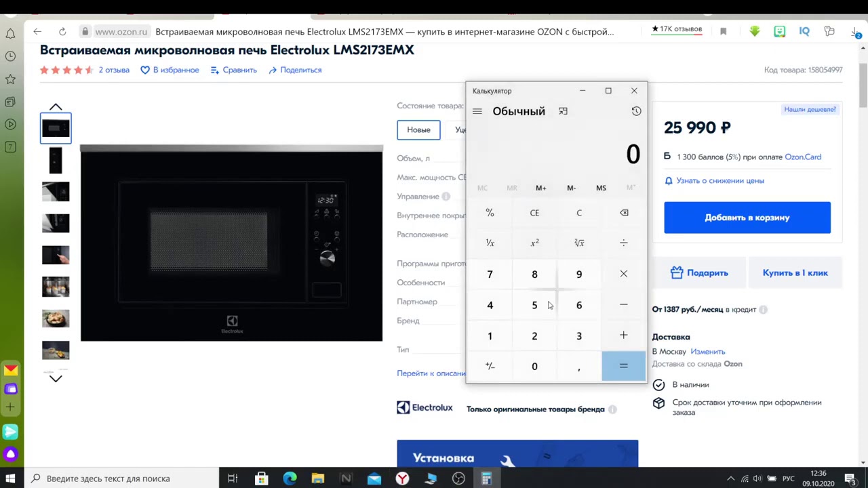
Task: Click calculator digit 8
Action: [534, 274]
